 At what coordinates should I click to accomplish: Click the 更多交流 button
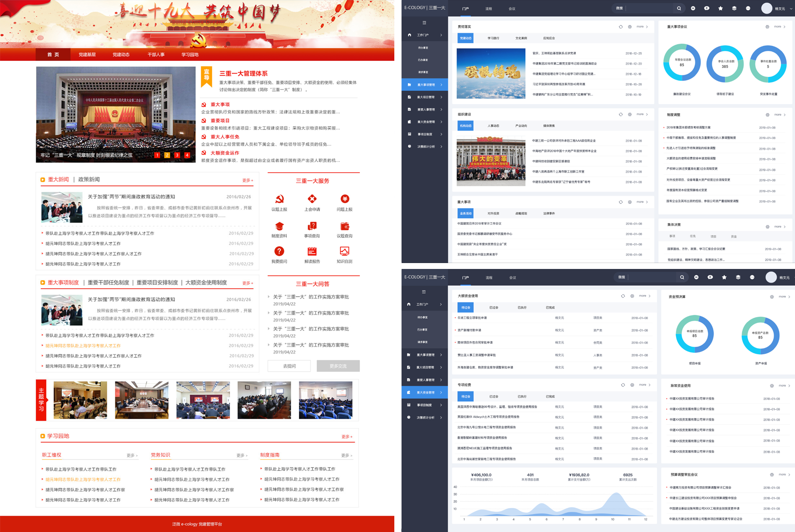338,366
